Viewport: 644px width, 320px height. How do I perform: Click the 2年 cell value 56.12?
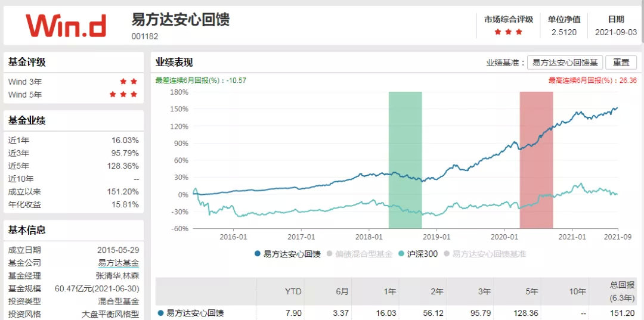pos(435,313)
